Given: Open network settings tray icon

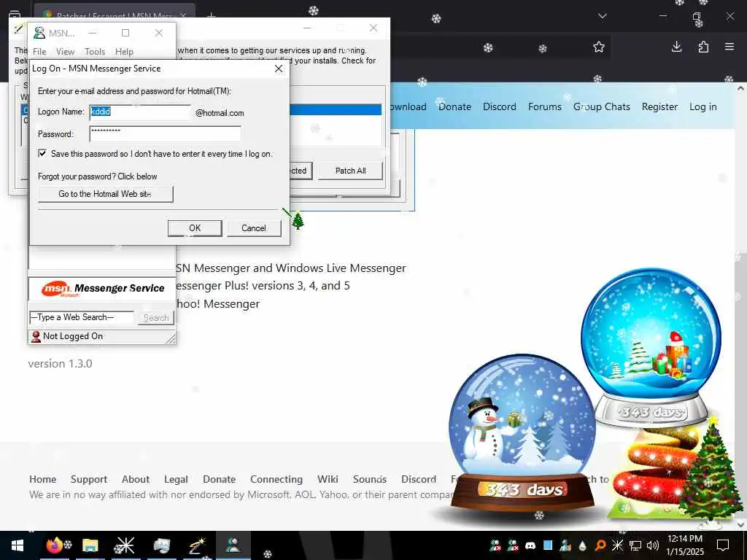Looking at the screenshot, I should [x=635, y=545].
